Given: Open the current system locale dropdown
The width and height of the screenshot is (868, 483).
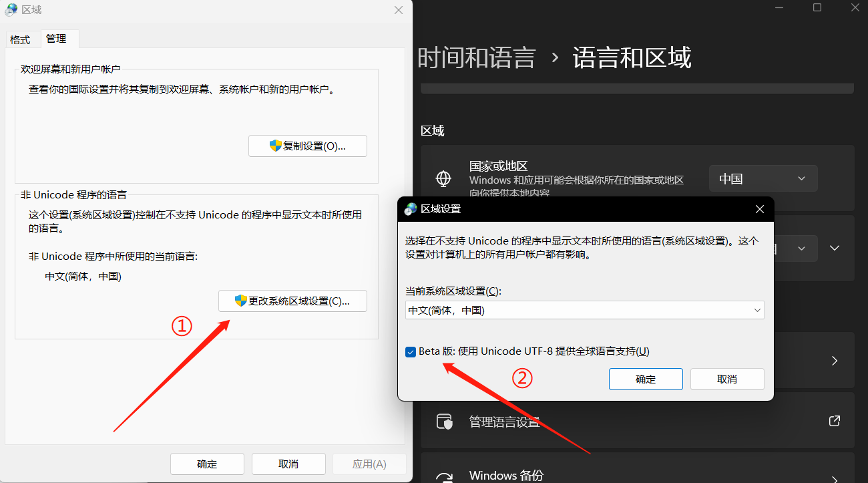Looking at the screenshot, I should [584, 310].
